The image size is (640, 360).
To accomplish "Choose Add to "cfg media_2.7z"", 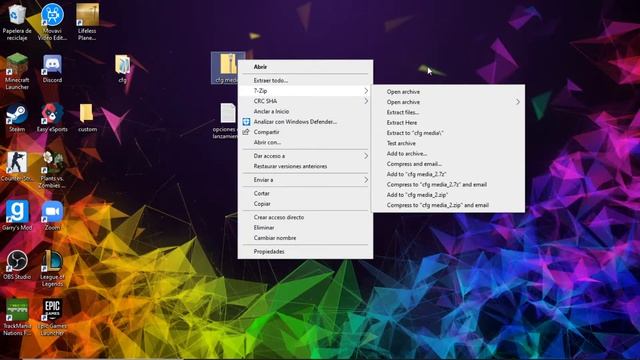I will tap(448, 174).
